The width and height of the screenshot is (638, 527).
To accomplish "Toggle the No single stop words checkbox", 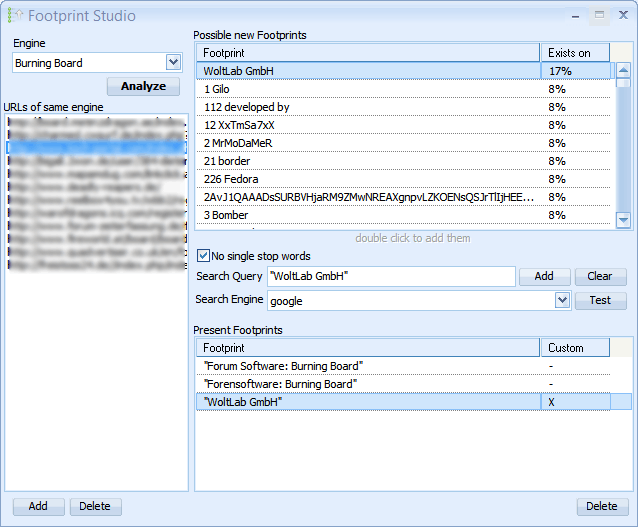I will 204,256.
